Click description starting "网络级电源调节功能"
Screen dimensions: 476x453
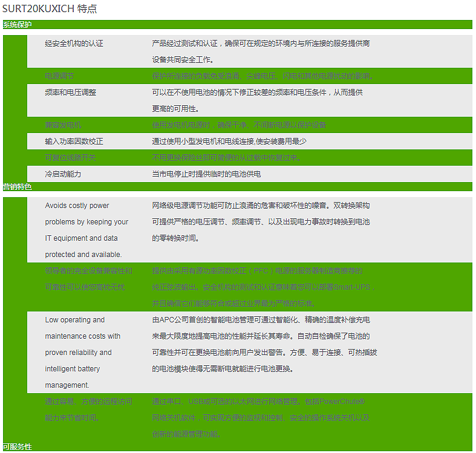(x=261, y=222)
